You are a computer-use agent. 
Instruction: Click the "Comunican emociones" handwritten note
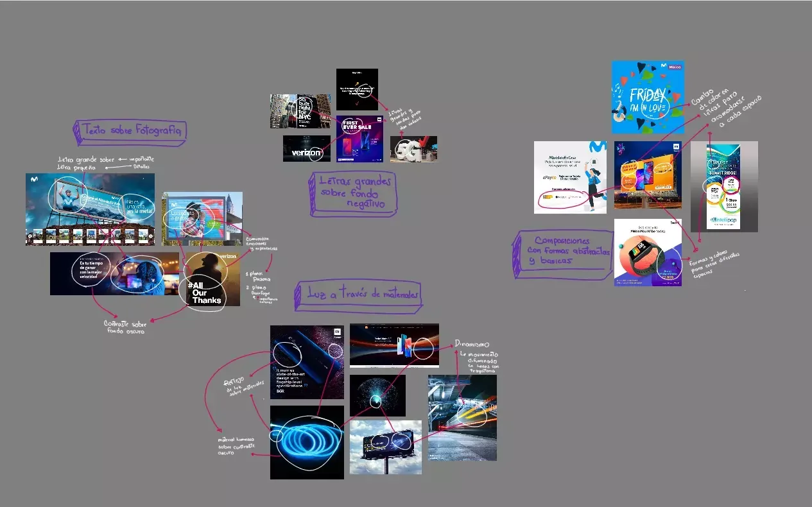261,243
